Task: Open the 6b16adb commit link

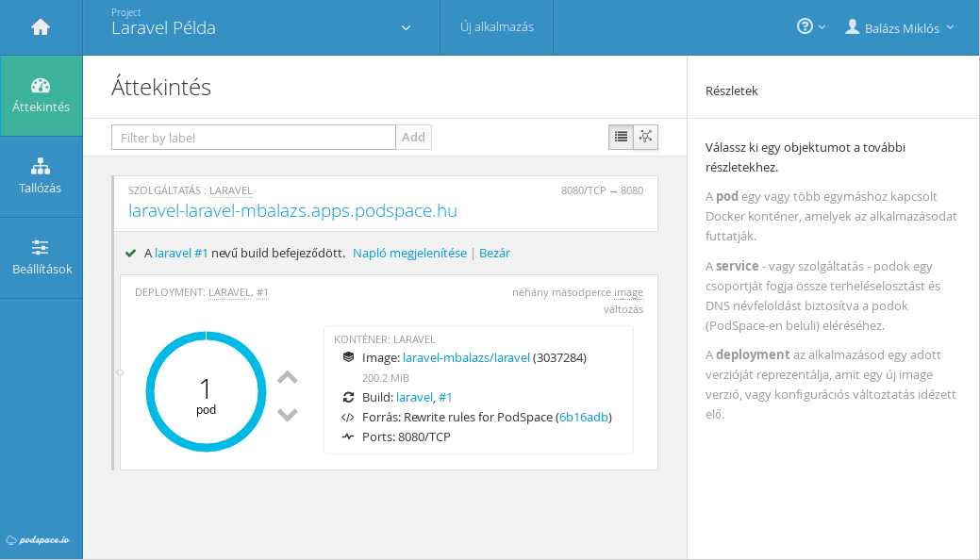Action: pos(584,418)
